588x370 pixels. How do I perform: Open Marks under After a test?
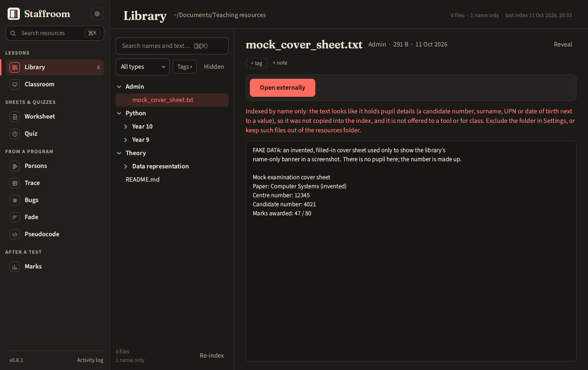tap(55, 267)
